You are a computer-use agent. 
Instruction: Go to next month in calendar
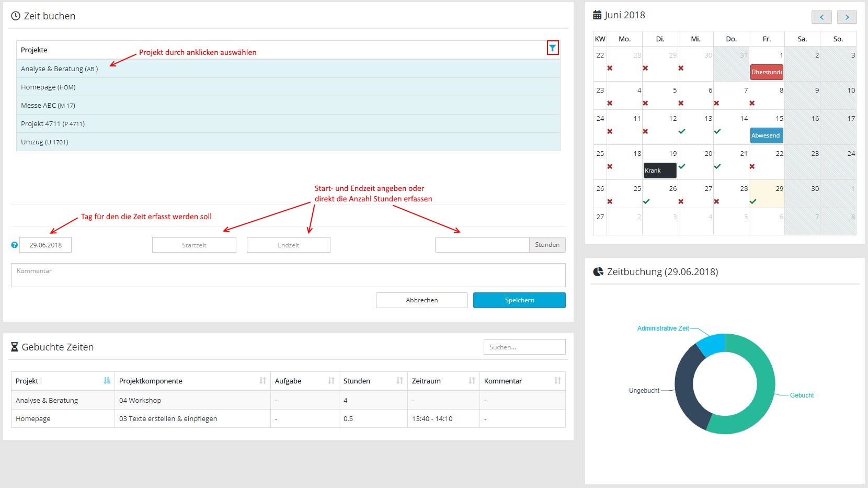[847, 17]
